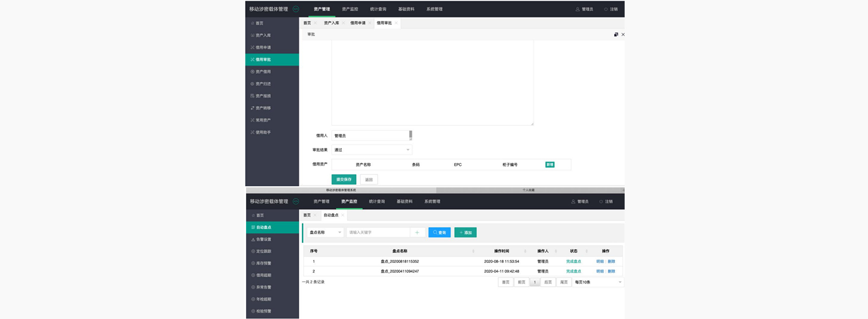The width and height of the screenshot is (868, 319).
Task: Click the scrollbar in the 借用人 field
Action: click(410, 135)
